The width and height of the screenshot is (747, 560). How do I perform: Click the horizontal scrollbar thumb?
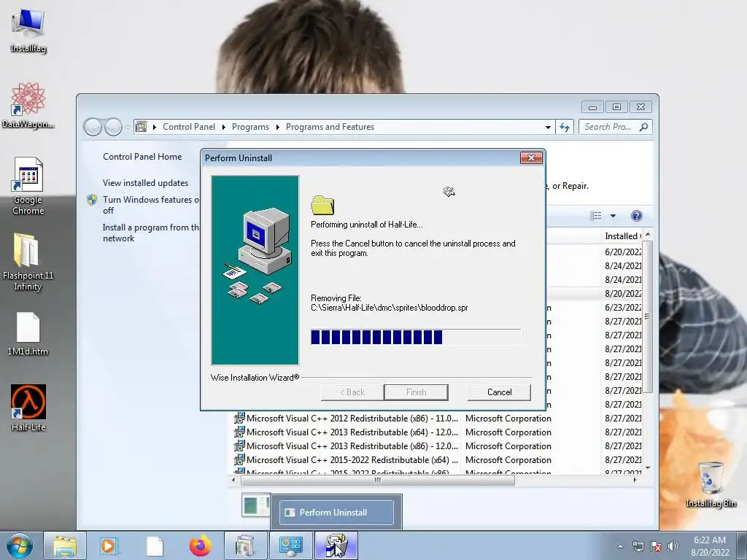(378, 480)
